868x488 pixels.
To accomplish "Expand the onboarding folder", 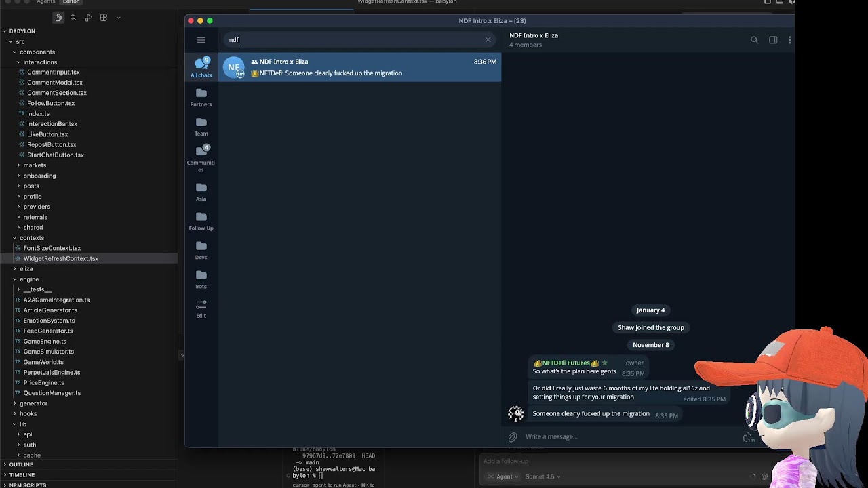I will (x=39, y=176).
